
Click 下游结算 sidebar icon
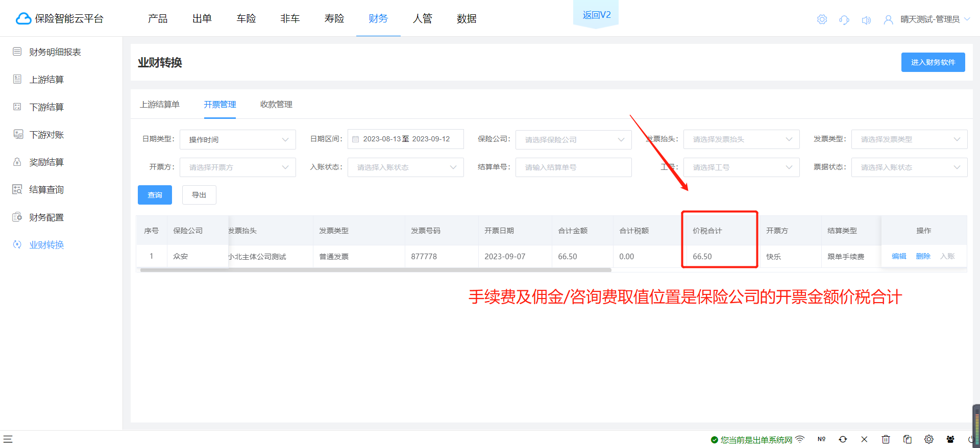click(17, 107)
